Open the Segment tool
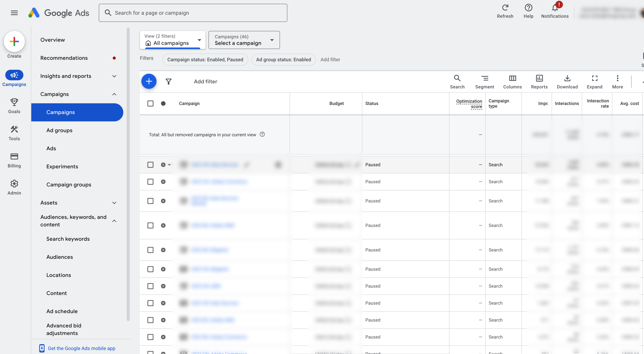 pyautogui.click(x=485, y=82)
